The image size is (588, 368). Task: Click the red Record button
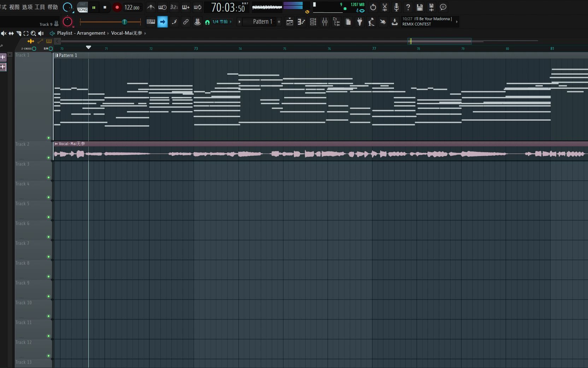tap(117, 7)
